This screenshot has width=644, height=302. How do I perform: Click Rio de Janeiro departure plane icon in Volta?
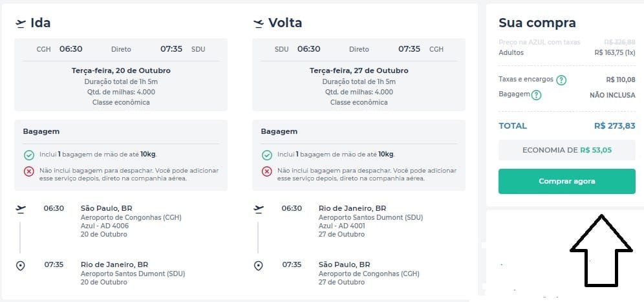259,210
